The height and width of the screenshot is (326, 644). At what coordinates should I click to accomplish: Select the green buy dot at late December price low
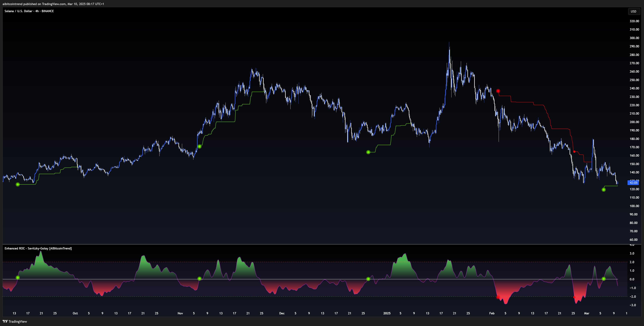click(x=368, y=152)
